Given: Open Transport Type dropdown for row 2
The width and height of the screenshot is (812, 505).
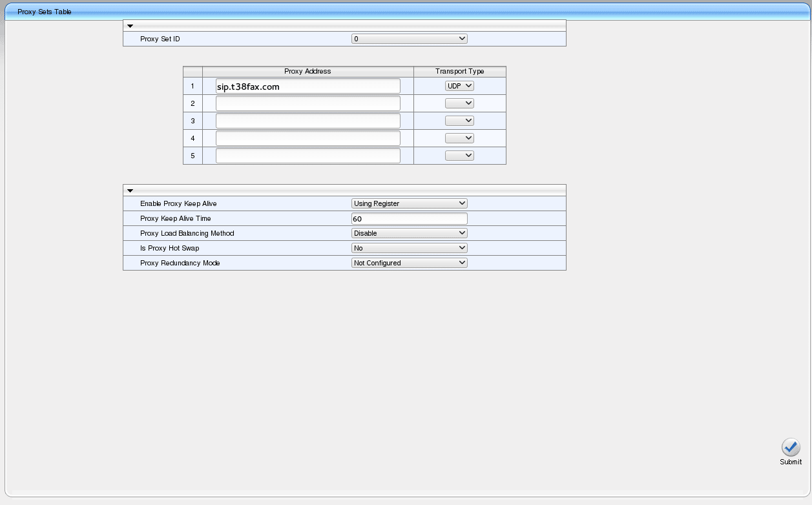Looking at the screenshot, I should (x=459, y=103).
